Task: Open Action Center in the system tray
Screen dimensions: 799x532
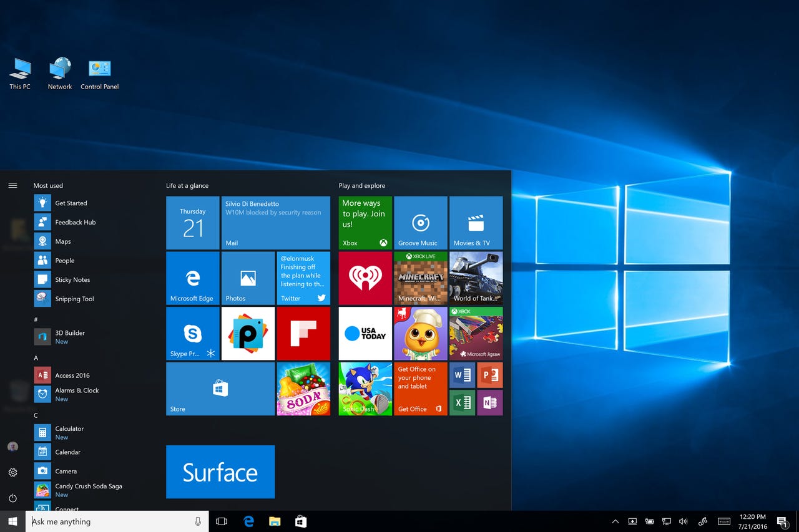Action: (x=782, y=521)
